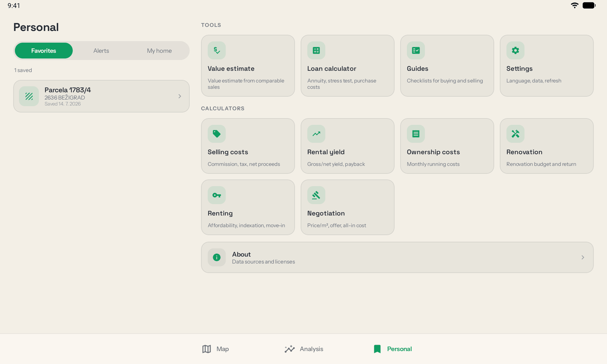Open the Selling costs title
Screen dimensions: 607x364
228,152
